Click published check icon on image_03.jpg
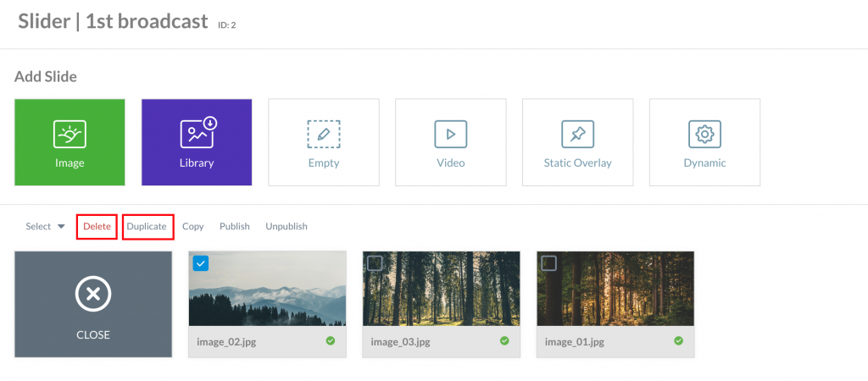The image size is (868, 381). point(504,340)
